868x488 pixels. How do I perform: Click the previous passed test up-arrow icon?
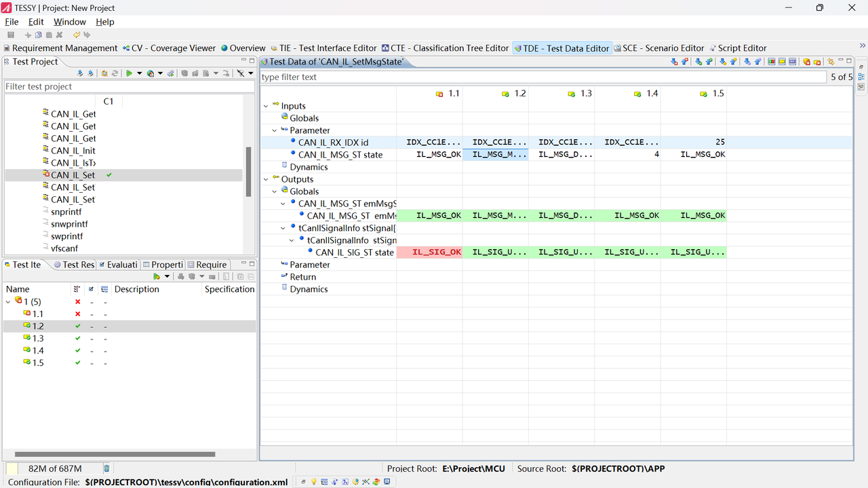pyautogui.click(x=709, y=62)
